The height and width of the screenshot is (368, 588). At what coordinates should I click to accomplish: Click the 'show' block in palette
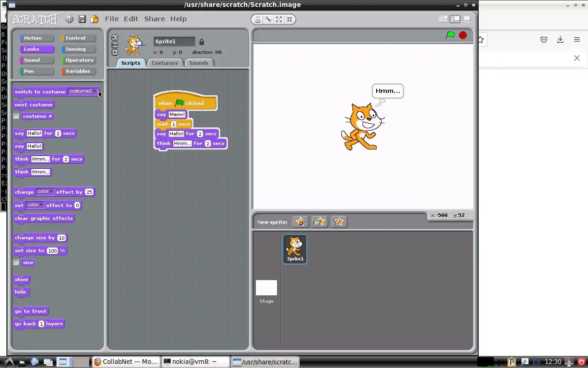22,280
